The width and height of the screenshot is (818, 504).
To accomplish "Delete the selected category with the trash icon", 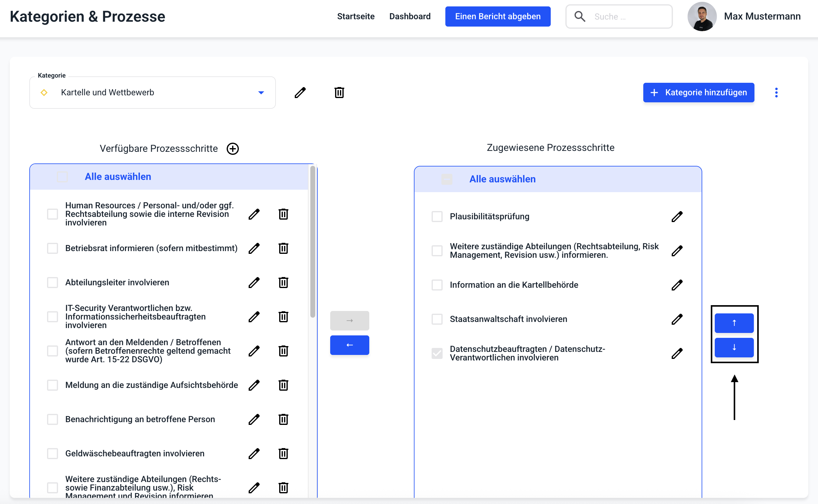I will pos(339,92).
